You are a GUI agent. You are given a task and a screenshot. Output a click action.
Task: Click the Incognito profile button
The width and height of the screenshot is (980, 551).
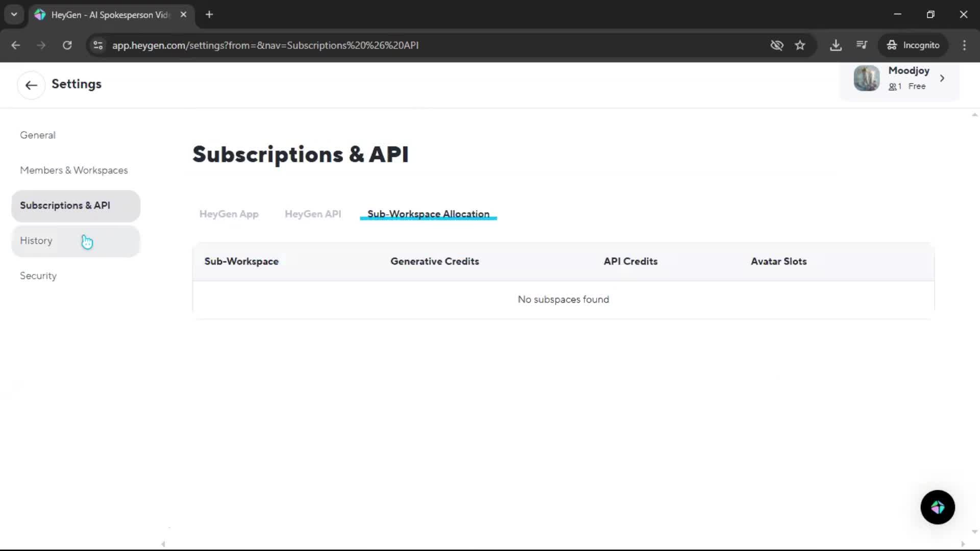pos(913,45)
